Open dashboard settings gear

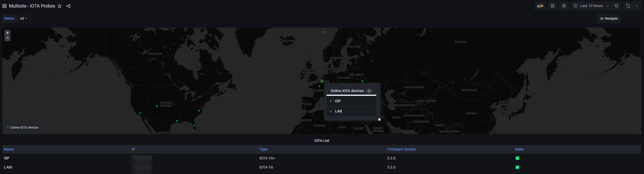point(564,6)
